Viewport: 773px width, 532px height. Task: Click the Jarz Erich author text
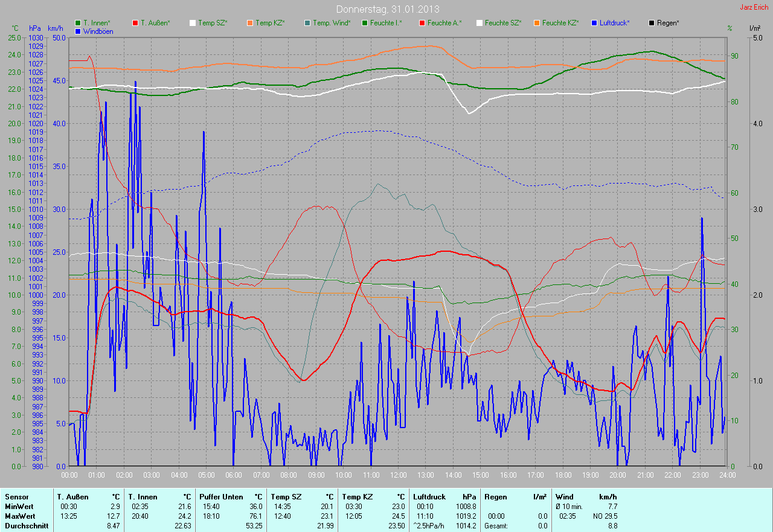754,7
